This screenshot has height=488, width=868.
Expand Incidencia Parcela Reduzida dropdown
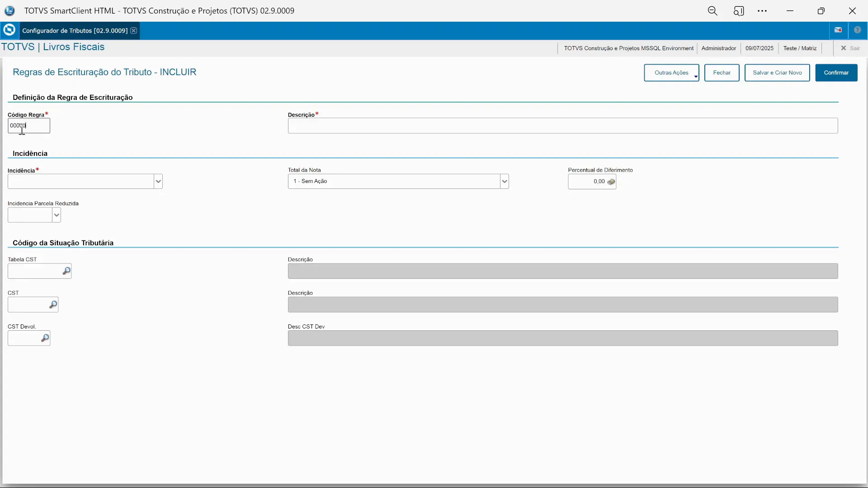57,215
